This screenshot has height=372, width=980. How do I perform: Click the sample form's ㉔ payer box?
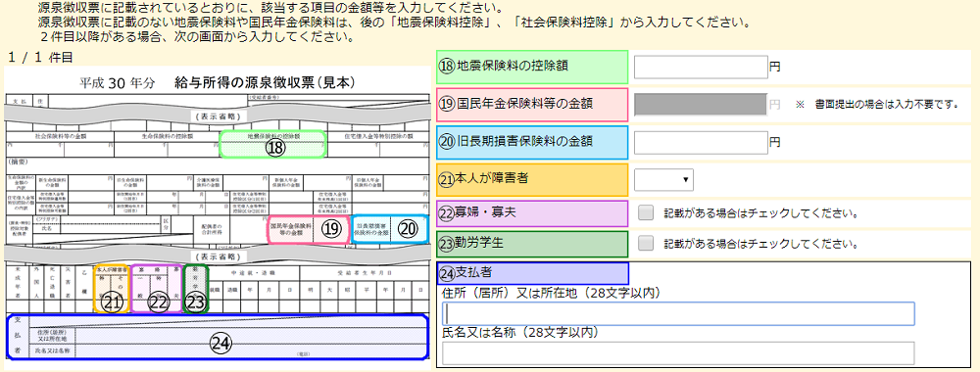(218, 337)
